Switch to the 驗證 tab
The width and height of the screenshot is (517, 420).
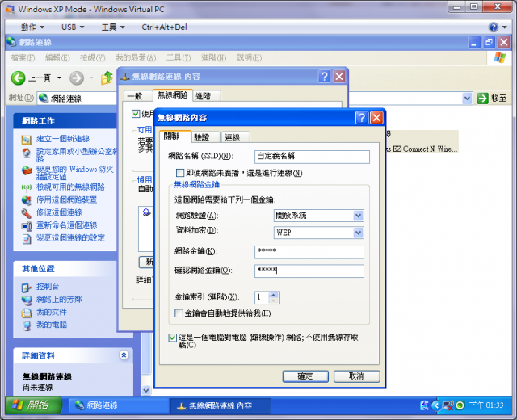(x=205, y=137)
